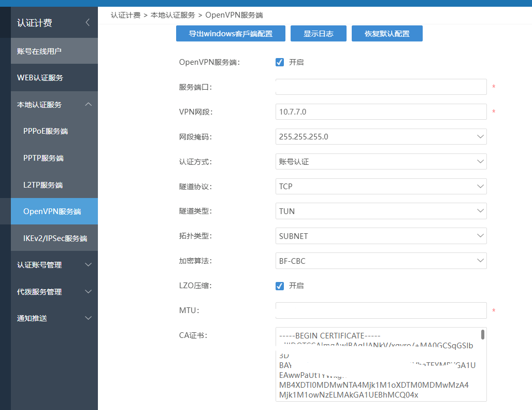This screenshot has width=532, height=410.
Task: Open the 网段掩码 dropdown
Action: tap(381, 137)
